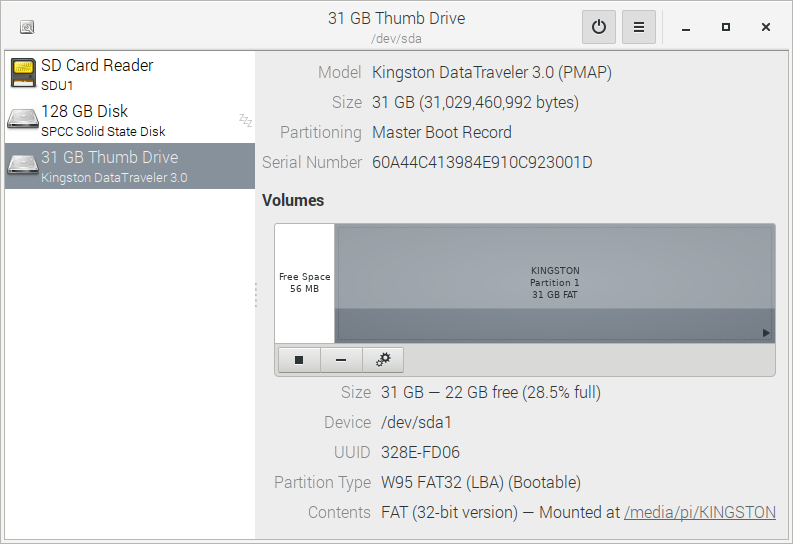
Task: Open the /media/pi/KINGSTON mount link
Action: pyautogui.click(x=699, y=512)
